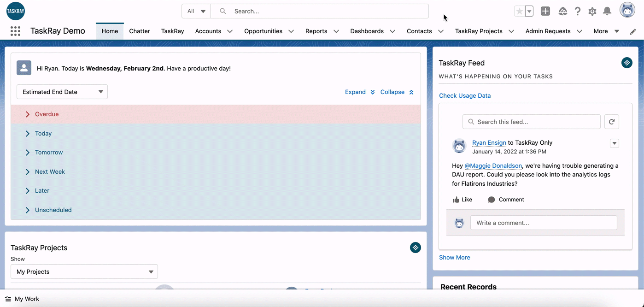Screen dimensions: 644x307
Task: Open the Chatter tab
Action: (x=140, y=31)
